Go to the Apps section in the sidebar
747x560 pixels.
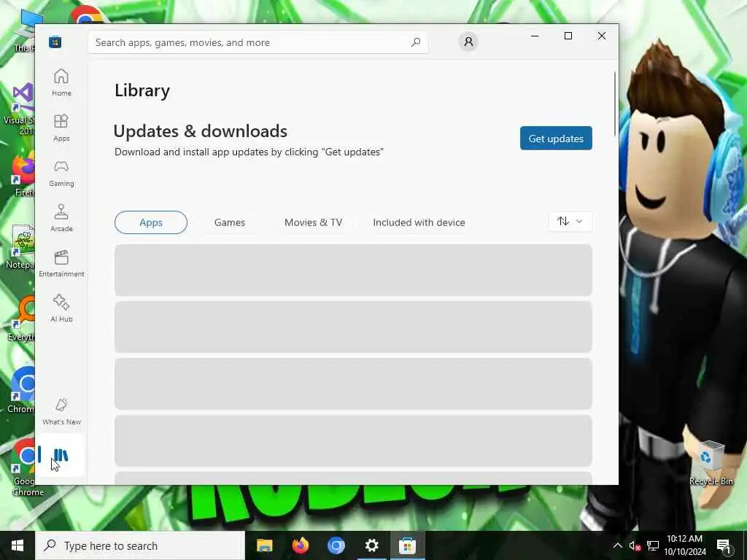pos(61,128)
